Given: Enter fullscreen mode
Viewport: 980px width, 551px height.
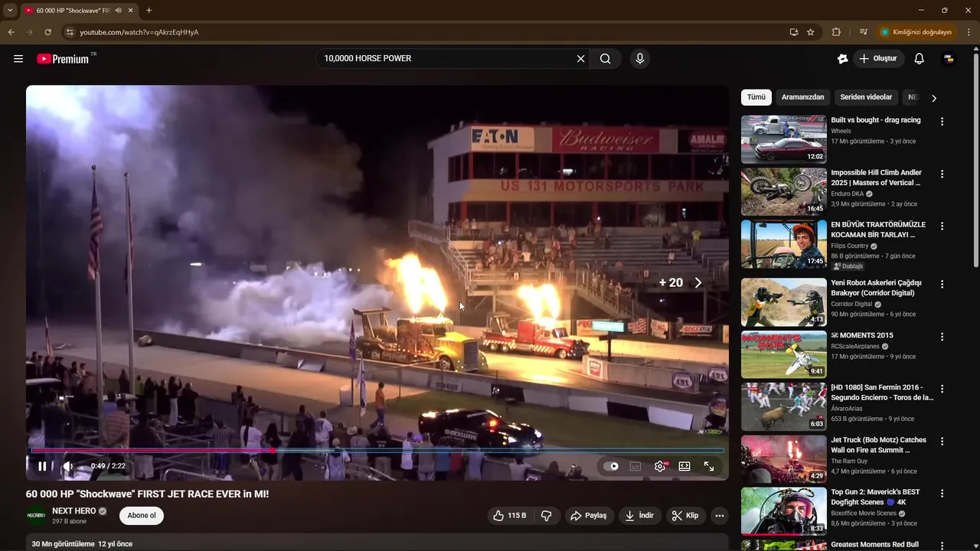Looking at the screenshot, I should pos(709,466).
